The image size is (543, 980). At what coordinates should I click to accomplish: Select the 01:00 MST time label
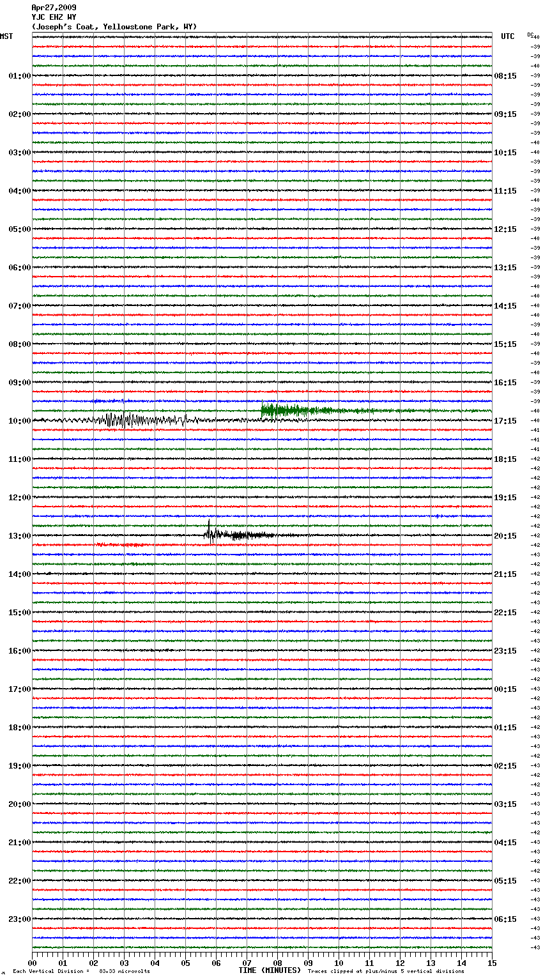(20, 76)
